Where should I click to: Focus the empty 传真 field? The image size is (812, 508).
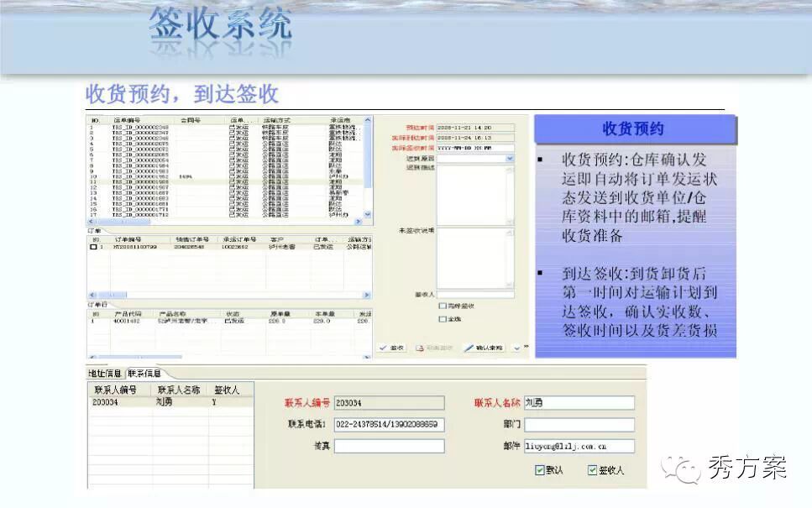(389, 446)
